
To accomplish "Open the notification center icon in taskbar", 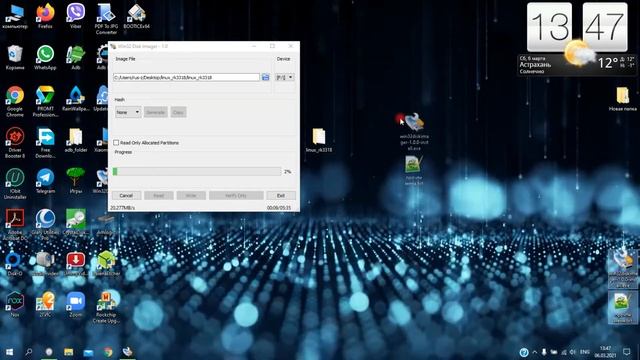I will point(627,352).
